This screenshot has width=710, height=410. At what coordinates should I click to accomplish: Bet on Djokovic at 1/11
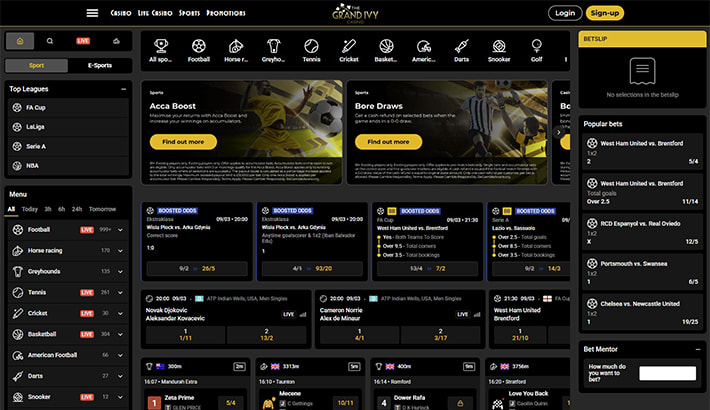tap(185, 335)
